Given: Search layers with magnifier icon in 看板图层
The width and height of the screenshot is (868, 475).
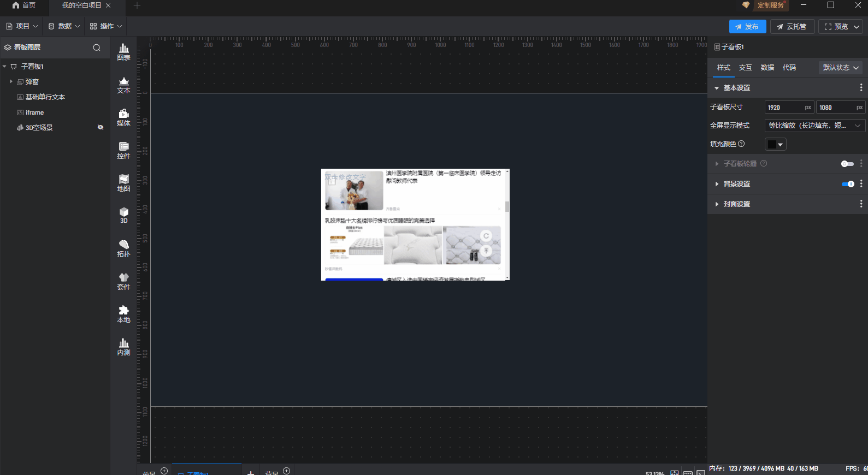Looking at the screenshot, I should pos(97,48).
